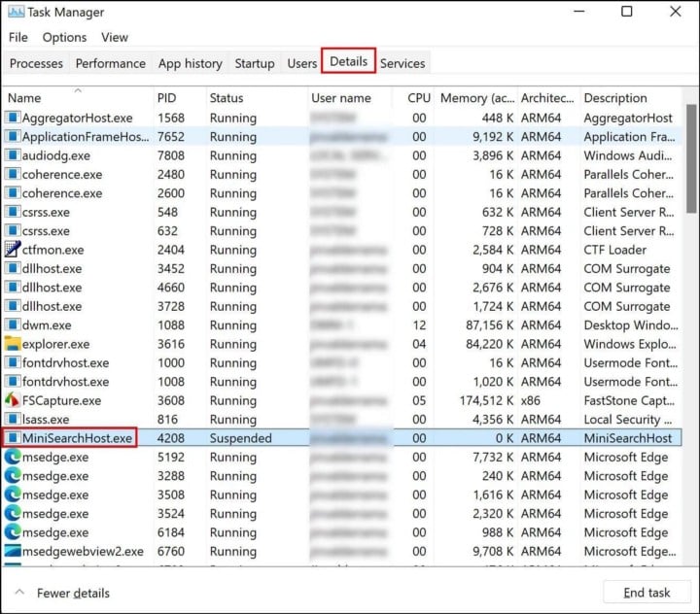Sort by the Status column header
700x614 pixels.
(257, 98)
